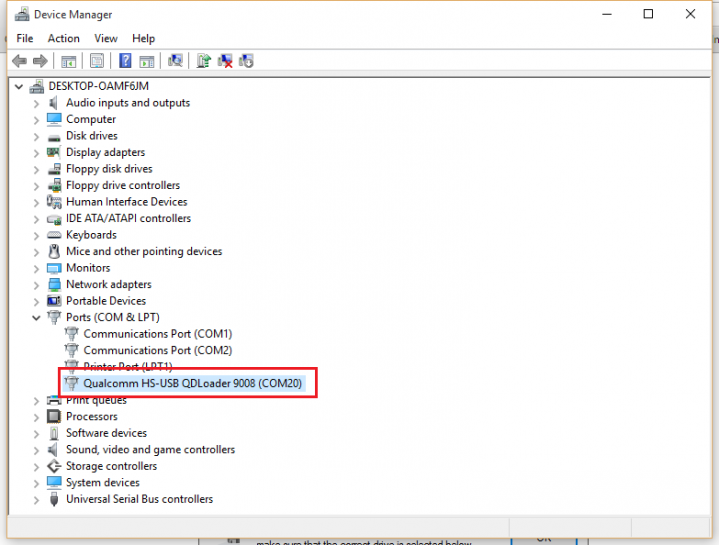This screenshot has height=545, width=719.
Task: Click the Back arrow toolbar button
Action: (19, 61)
